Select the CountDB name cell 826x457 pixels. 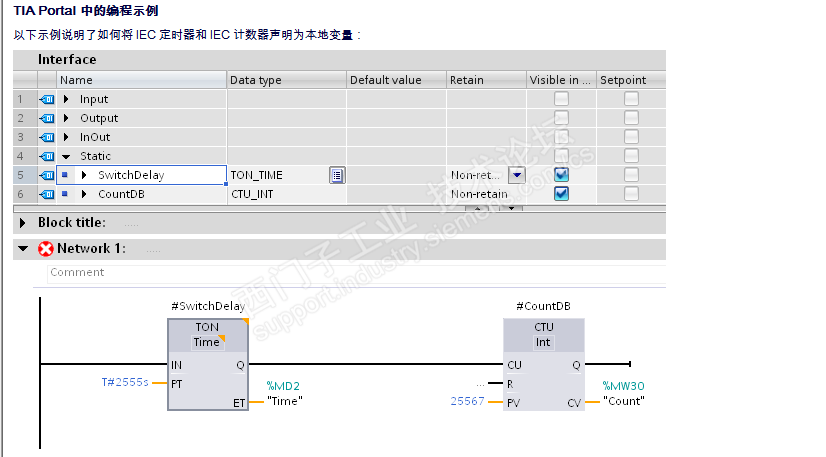coord(141,194)
